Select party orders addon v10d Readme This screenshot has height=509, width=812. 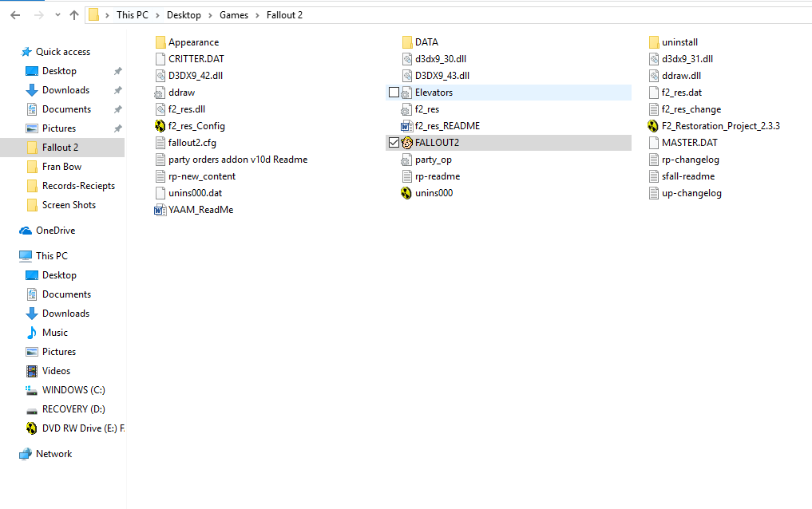[238, 160]
